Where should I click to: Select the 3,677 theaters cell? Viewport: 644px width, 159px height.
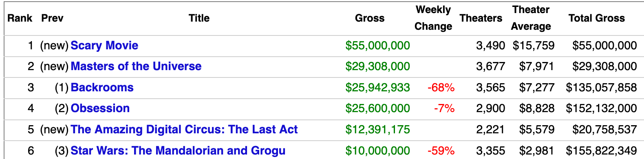(x=491, y=66)
